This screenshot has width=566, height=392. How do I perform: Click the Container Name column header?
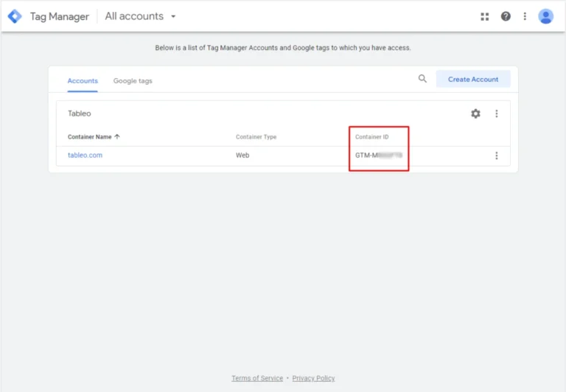coord(89,137)
